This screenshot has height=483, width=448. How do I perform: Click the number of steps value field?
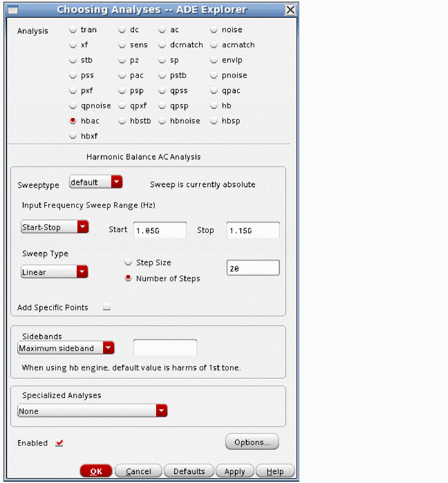253,268
